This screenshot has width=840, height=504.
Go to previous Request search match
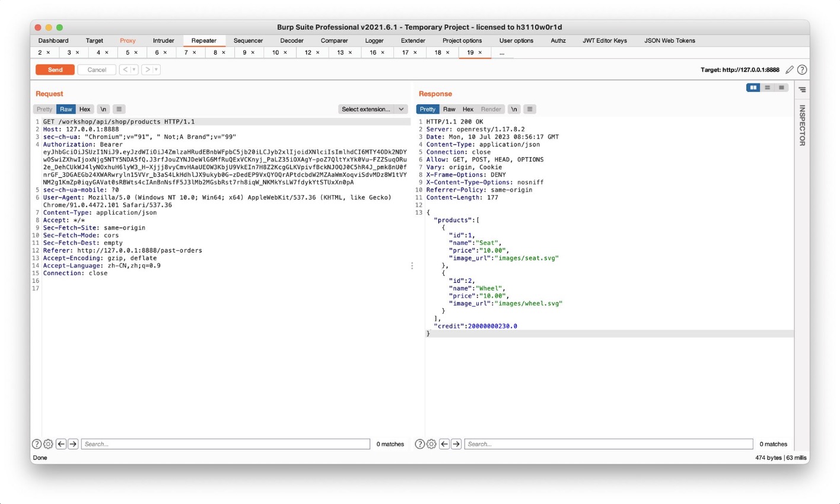pyautogui.click(x=61, y=444)
